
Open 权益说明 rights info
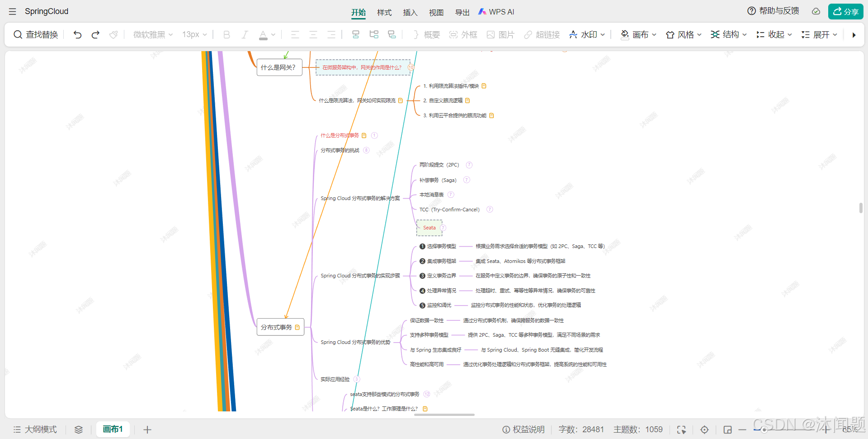[x=524, y=429]
